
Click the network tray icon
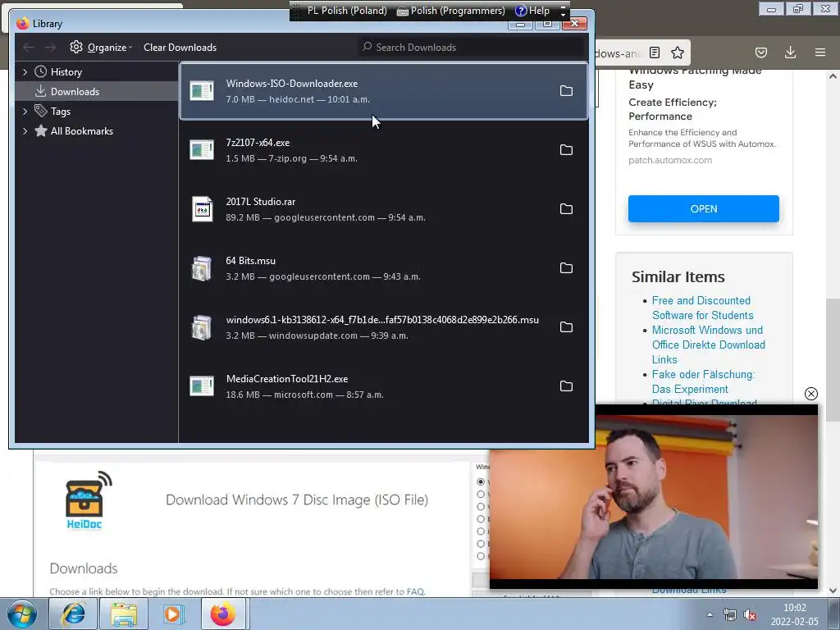tap(729, 614)
